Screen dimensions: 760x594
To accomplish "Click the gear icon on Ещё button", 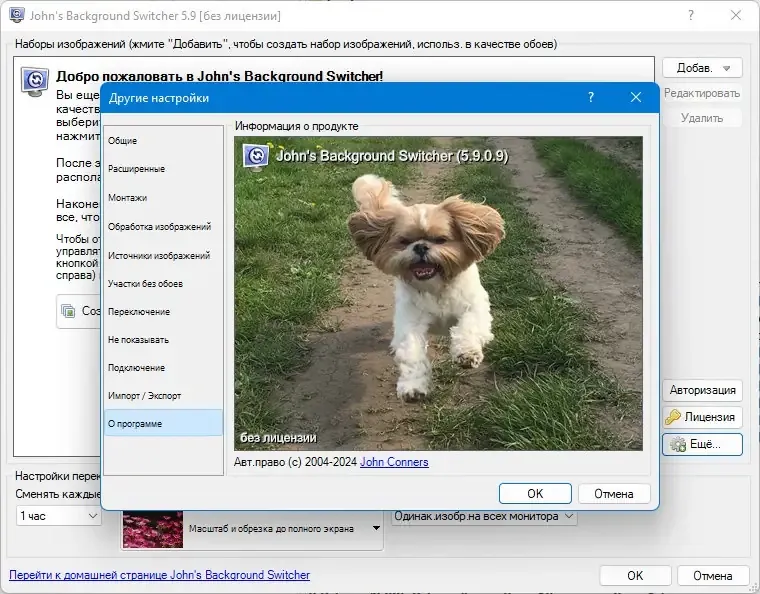I will [678, 444].
